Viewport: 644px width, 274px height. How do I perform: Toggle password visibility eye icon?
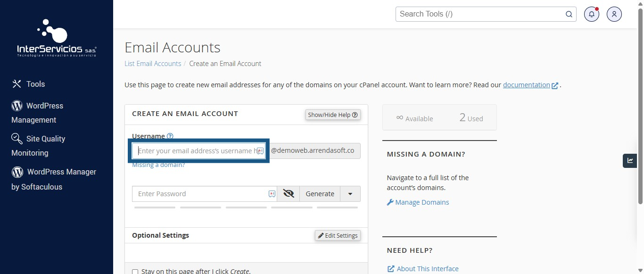[289, 194]
